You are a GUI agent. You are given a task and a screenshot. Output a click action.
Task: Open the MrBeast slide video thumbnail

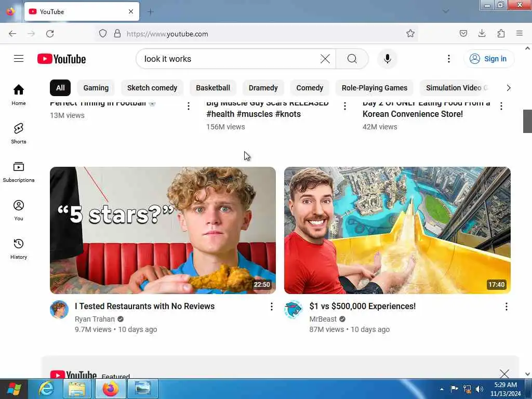pos(397,230)
